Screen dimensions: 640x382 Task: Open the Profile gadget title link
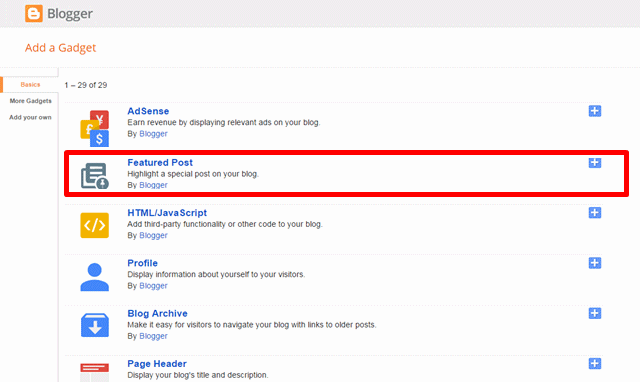coord(142,263)
